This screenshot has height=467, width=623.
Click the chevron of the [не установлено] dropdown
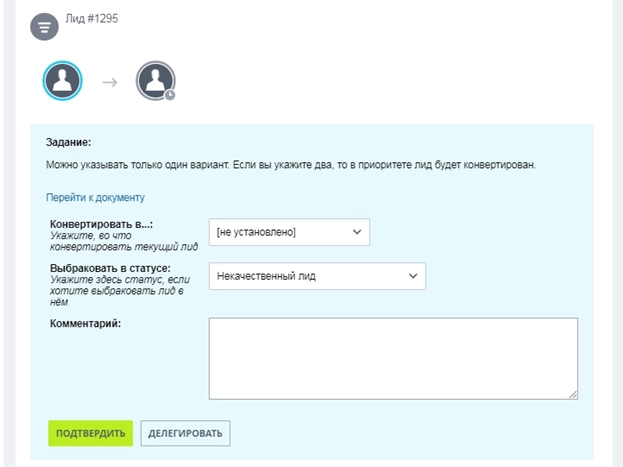(x=358, y=232)
